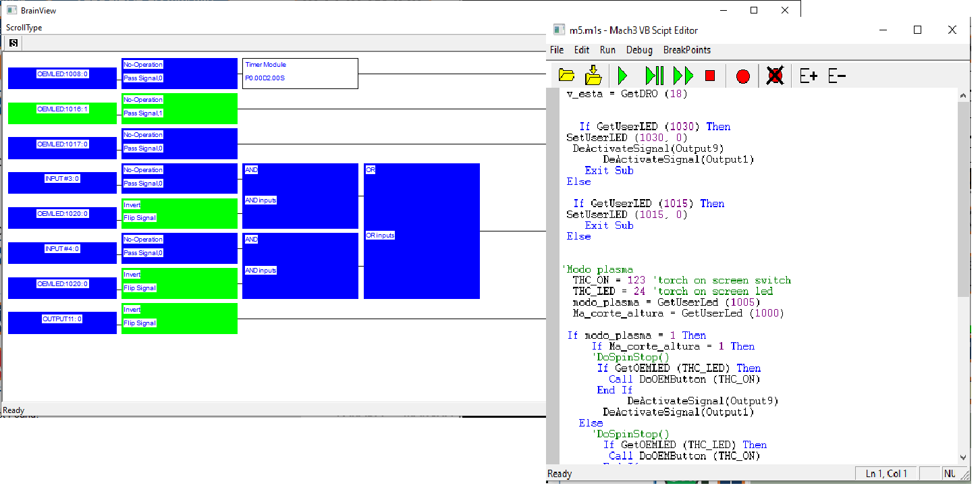Select the Timer Module block
Viewport: 980px width, 494px height.
point(300,73)
